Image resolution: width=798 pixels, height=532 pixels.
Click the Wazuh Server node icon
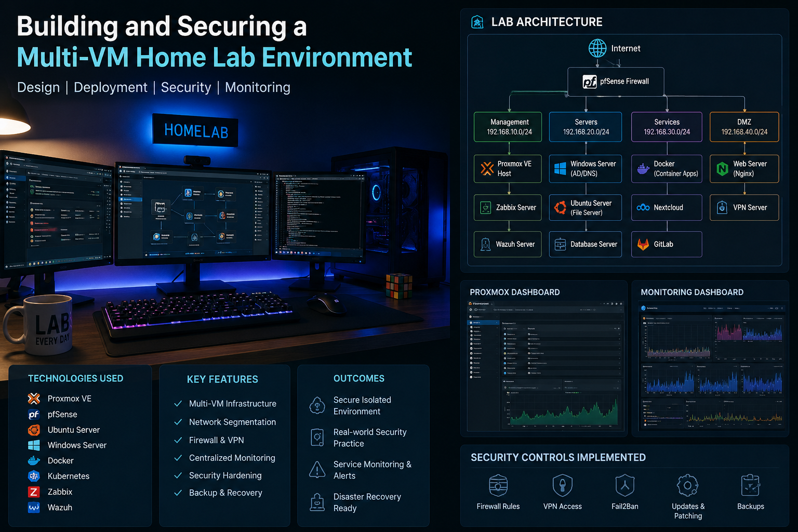point(485,244)
